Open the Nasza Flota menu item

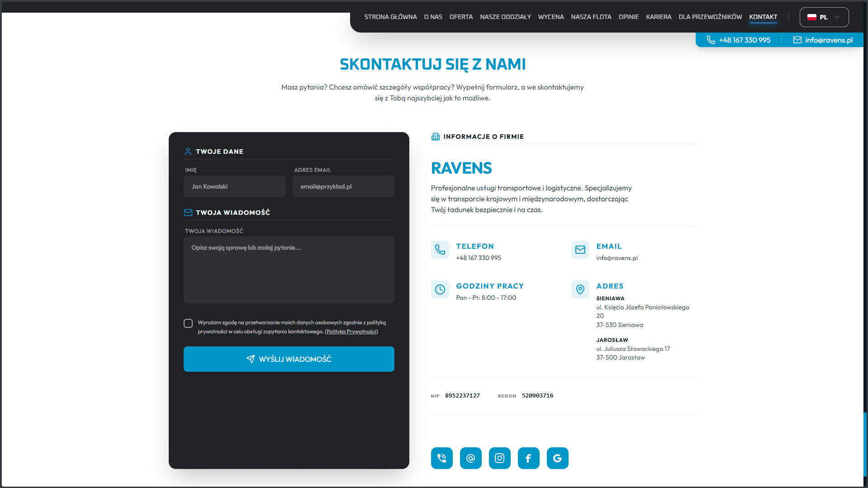coord(591,17)
